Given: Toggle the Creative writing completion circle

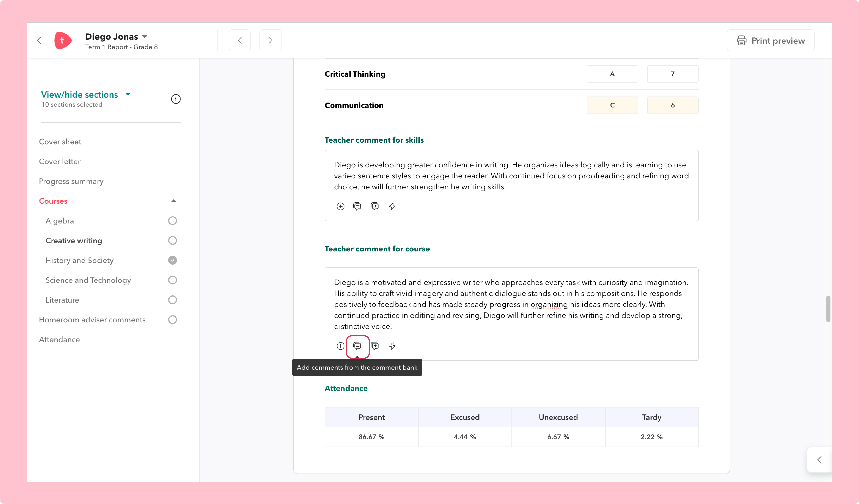Looking at the screenshot, I should tap(173, 240).
